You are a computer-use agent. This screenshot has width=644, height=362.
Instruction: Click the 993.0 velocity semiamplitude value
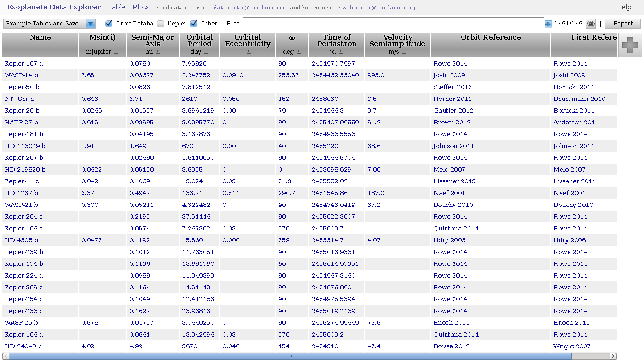click(376, 75)
